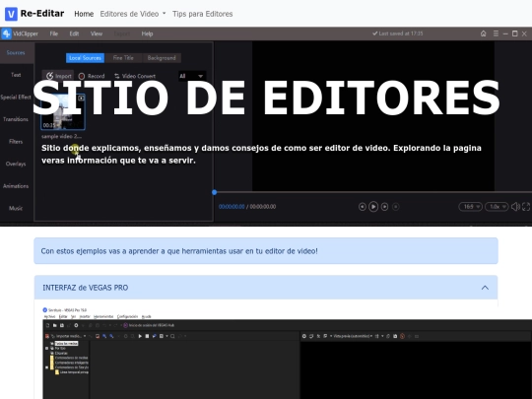Click the Last saved at 17:35 status
This screenshot has width=532, height=399.
click(398, 33)
